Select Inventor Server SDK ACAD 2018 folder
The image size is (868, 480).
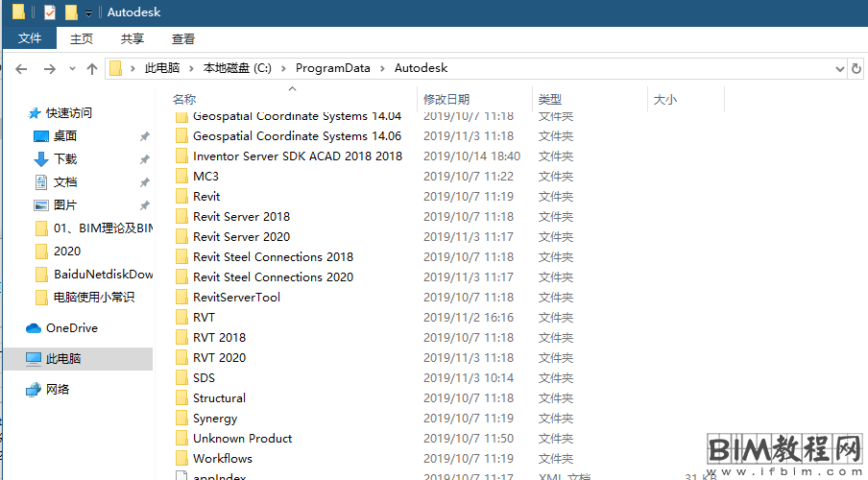tap(298, 156)
